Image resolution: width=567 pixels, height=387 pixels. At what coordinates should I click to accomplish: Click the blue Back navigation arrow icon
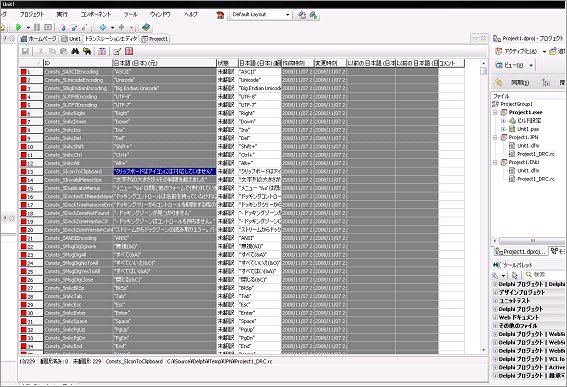point(103,27)
